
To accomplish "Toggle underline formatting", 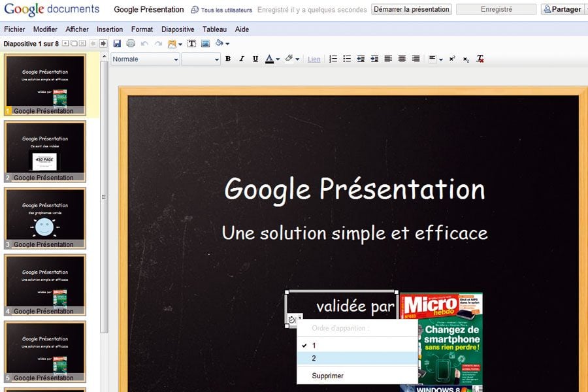I will point(255,59).
